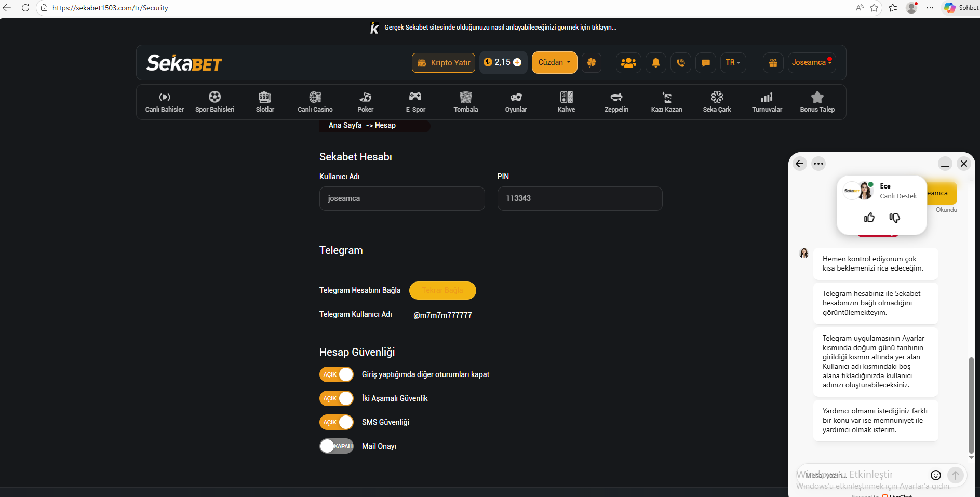This screenshot has width=980, height=497.
Task: Click the Tekrar Bağla button
Action: (x=442, y=290)
